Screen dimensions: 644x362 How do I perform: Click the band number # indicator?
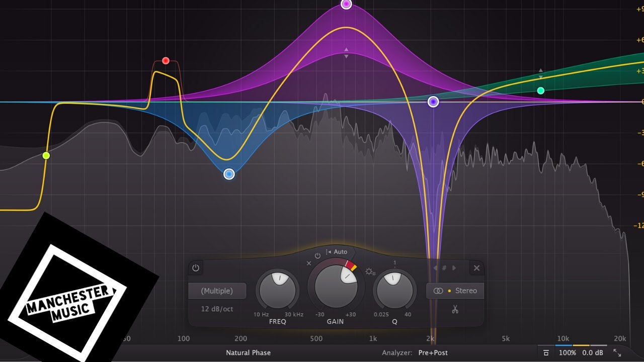(x=444, y=268)
